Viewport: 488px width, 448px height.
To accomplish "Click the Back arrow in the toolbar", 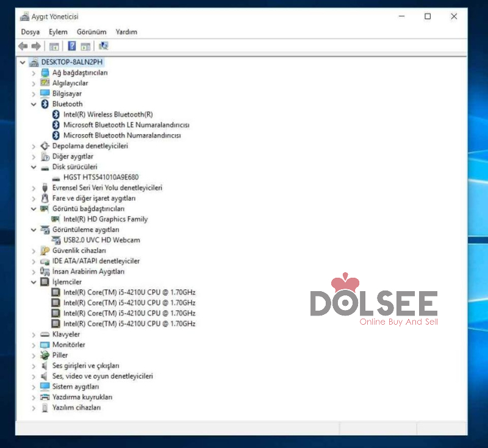I will [23, 46].
